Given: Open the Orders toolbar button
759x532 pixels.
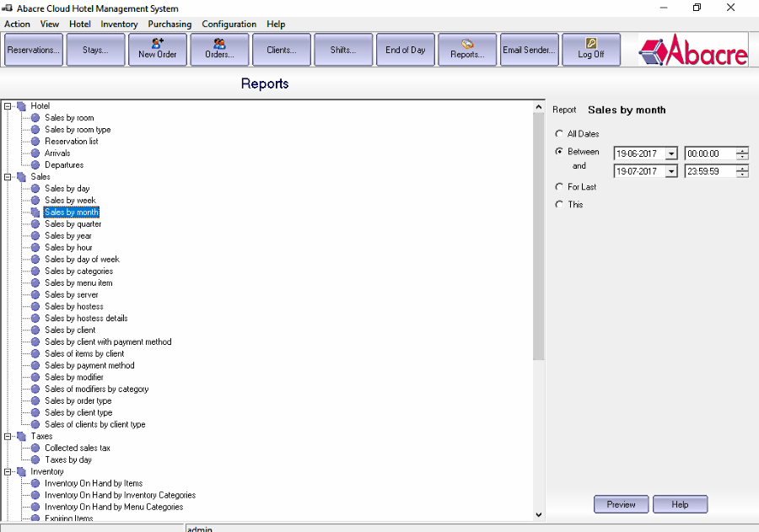Looking at the screenshot, I should tap(219, 50).
